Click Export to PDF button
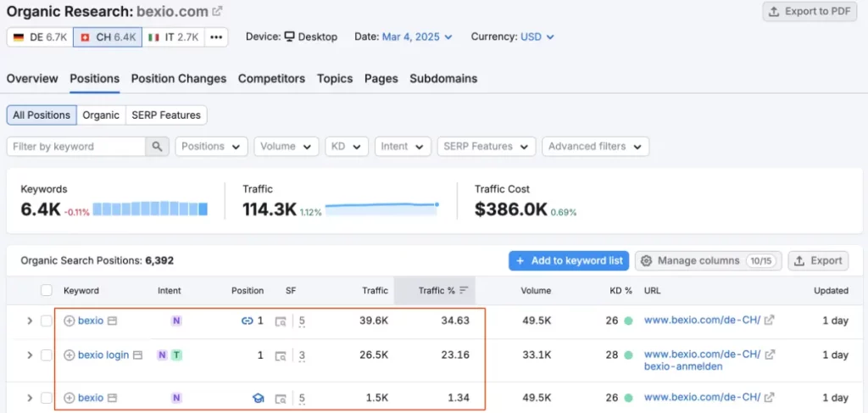Viewport: 868px width, 413px height. [x=810, y=12]
